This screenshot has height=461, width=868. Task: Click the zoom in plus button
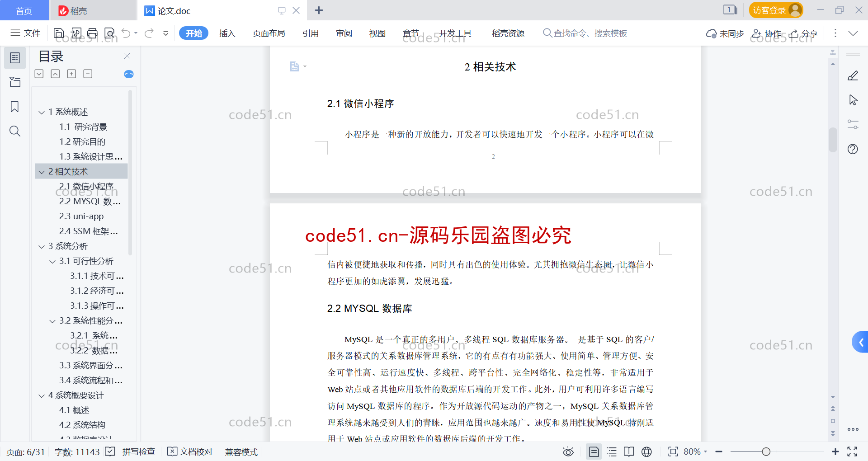tap(835, 452)
